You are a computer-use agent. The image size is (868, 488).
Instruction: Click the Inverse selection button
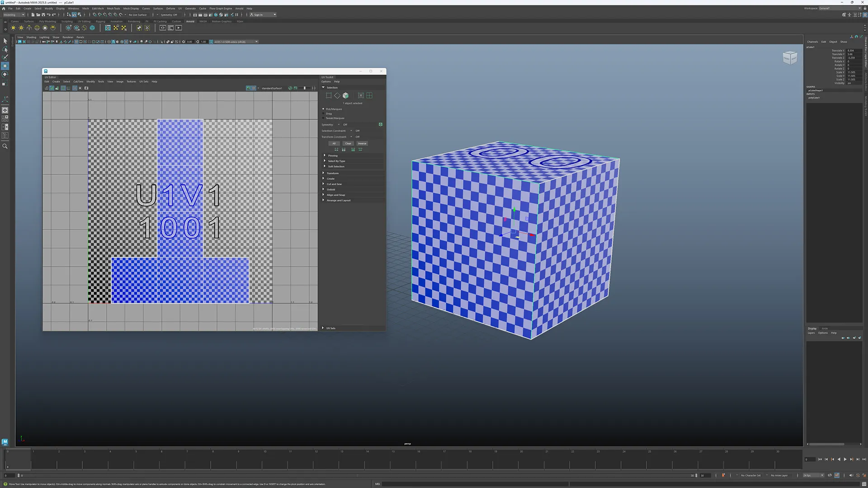362,144
